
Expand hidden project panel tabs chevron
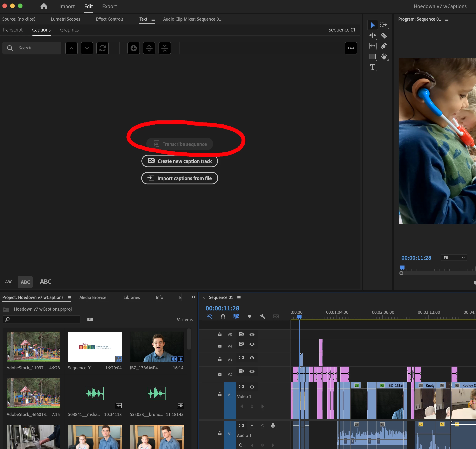[193, 297]
